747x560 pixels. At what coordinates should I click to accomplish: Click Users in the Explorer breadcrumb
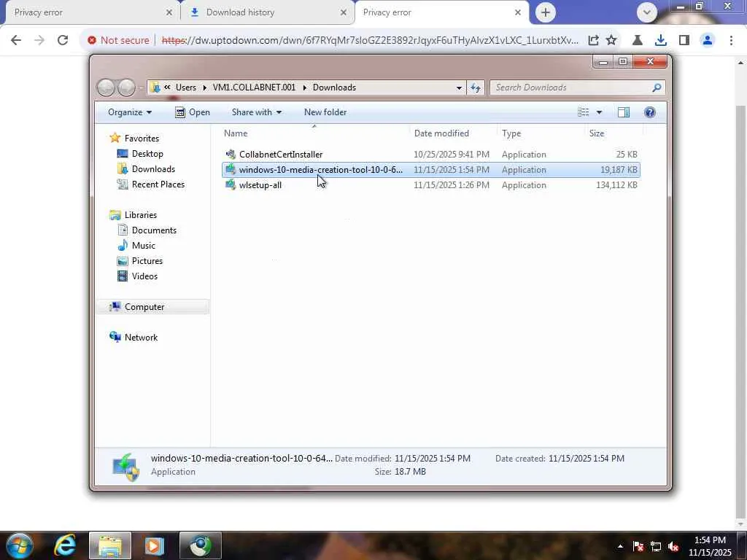click(x=186, y=87)
